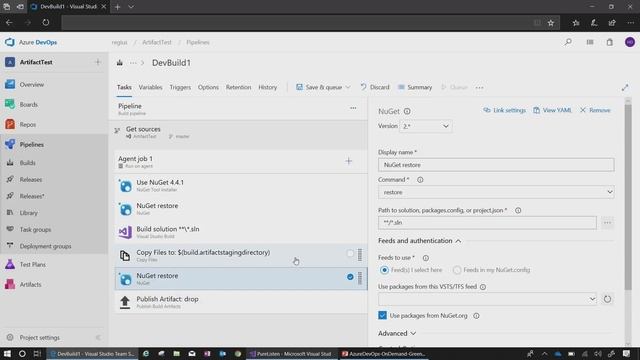Open breadcrumb more options ellipsis beside DevBuild1
The height and width of the screenshot is (360, 640).
point(133,63)
